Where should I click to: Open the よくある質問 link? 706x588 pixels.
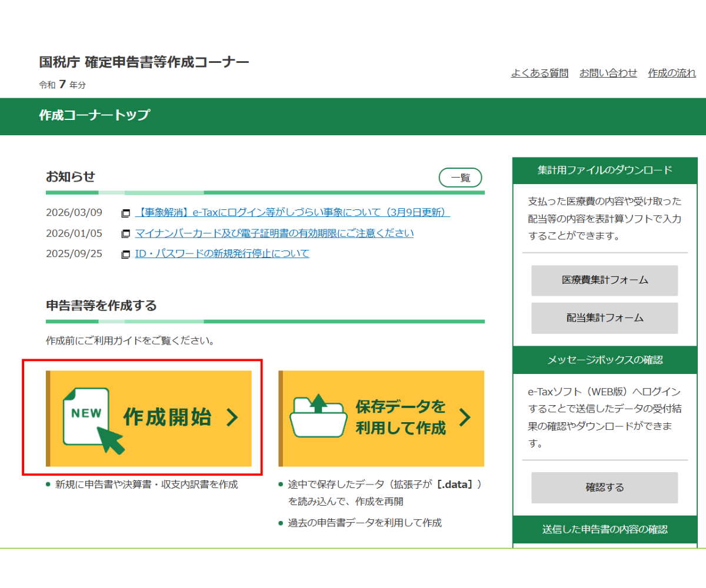539,72
